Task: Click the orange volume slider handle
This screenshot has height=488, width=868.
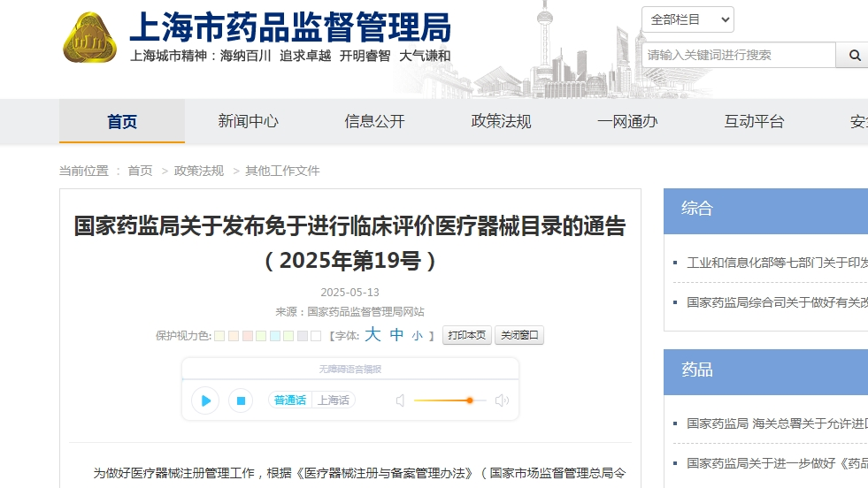Action: [470, 400]
